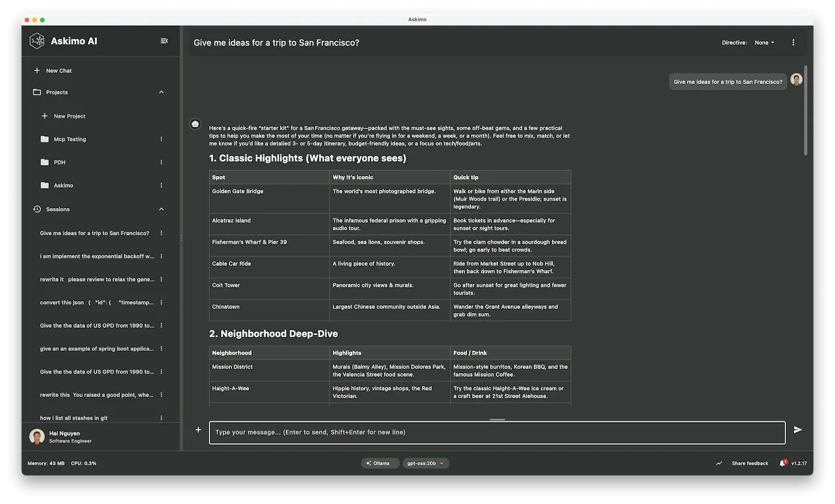
Task: Open the Askimo project folder
Action: tap(63, 185)
